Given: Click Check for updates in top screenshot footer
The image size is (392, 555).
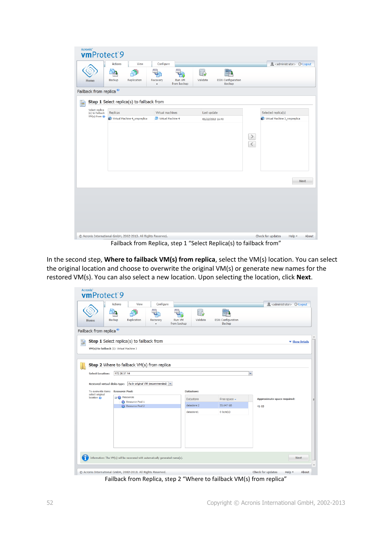Looking at the screenshot, I should coord(268,236).
